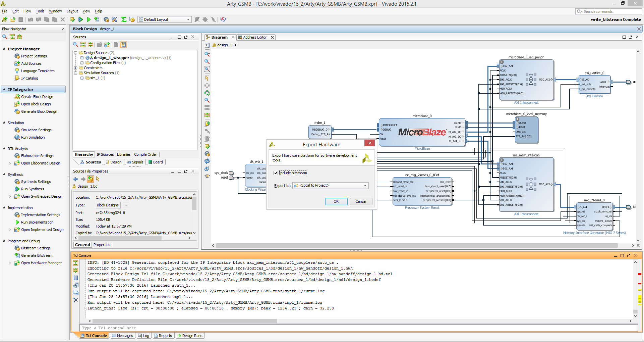
Task: Collapse the Flow Navigator panel
Action: (x=63, y=29)
